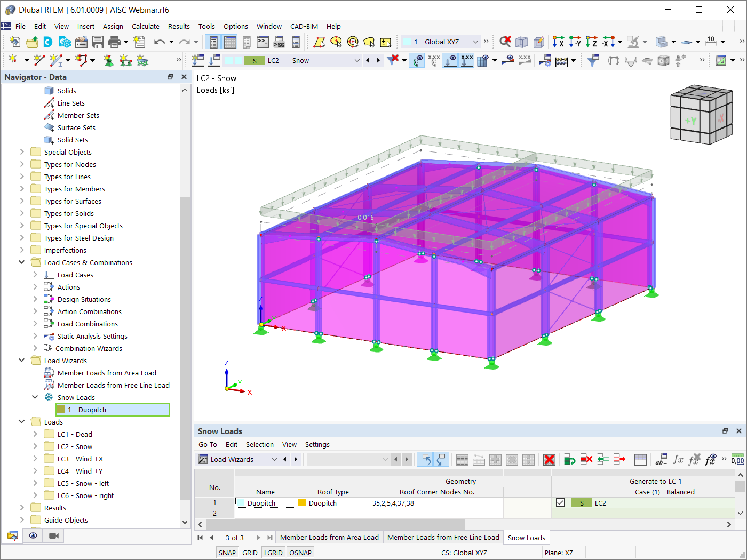
Task: Open the Calculate menu
Action: [x=146, y=26]
